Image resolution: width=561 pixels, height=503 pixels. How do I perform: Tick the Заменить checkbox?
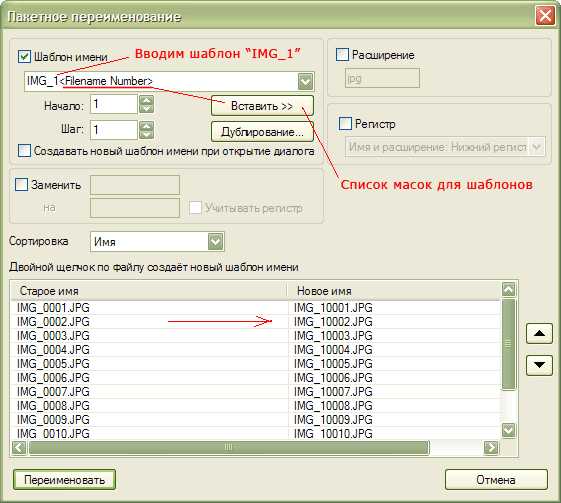point(21,185)
